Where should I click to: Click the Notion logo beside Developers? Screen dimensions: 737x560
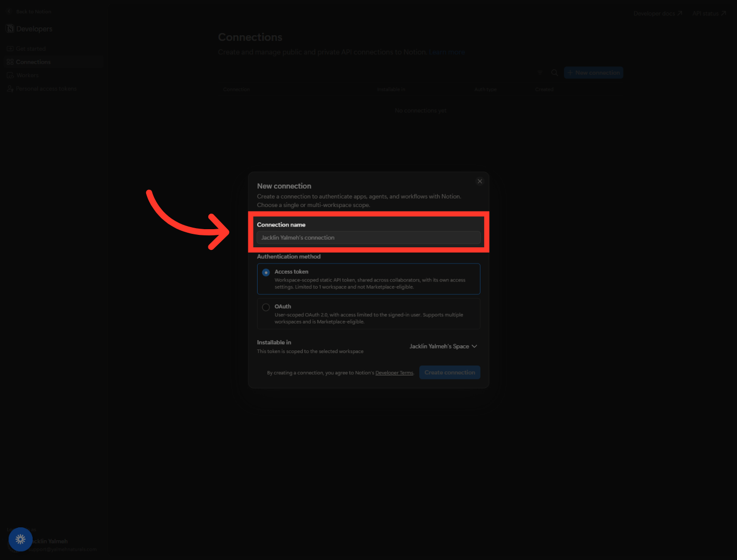(10, 29)
